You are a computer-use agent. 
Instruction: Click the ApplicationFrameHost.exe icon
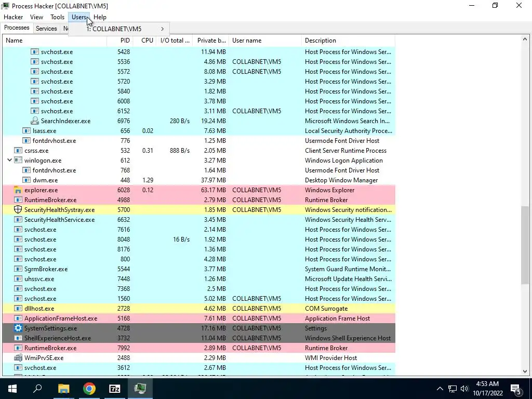[18, 318]
